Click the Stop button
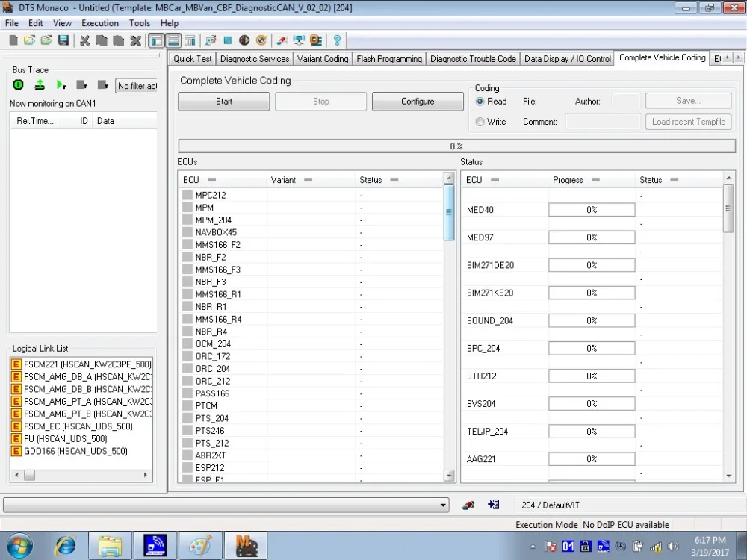Screen dimensions: 747x560 pos(320,101)
